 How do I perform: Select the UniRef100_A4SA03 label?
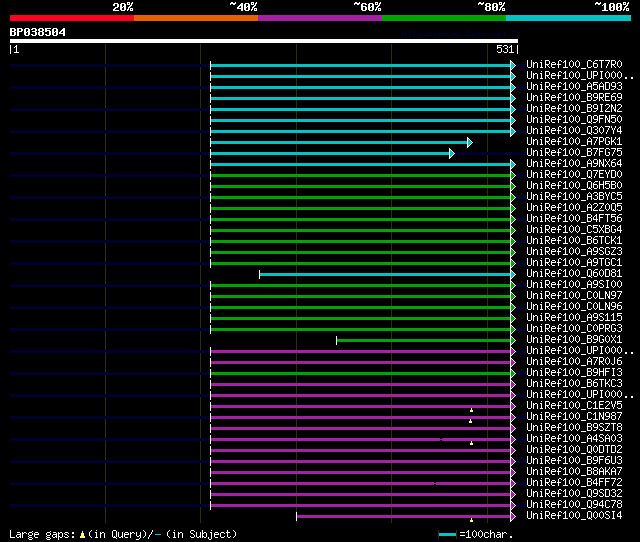click(574, 439)
